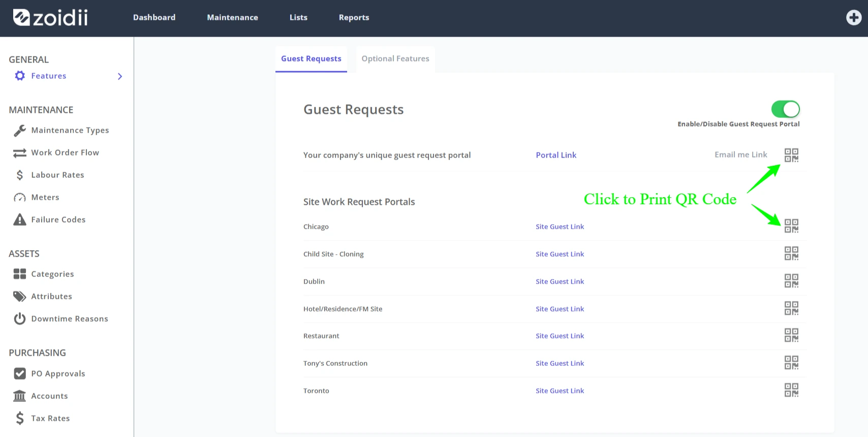Click Email me Link
Image resolution: width=868 pixels, height=437 pixels.
point(741,154)
